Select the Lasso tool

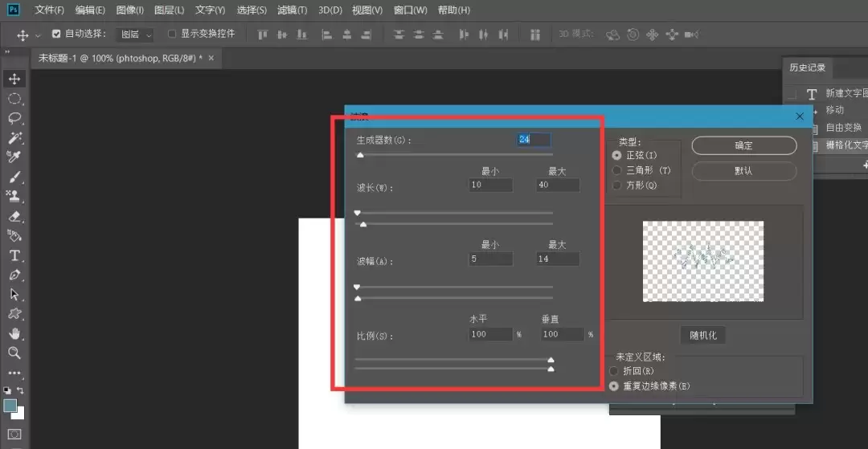click(x=14, y=118)
